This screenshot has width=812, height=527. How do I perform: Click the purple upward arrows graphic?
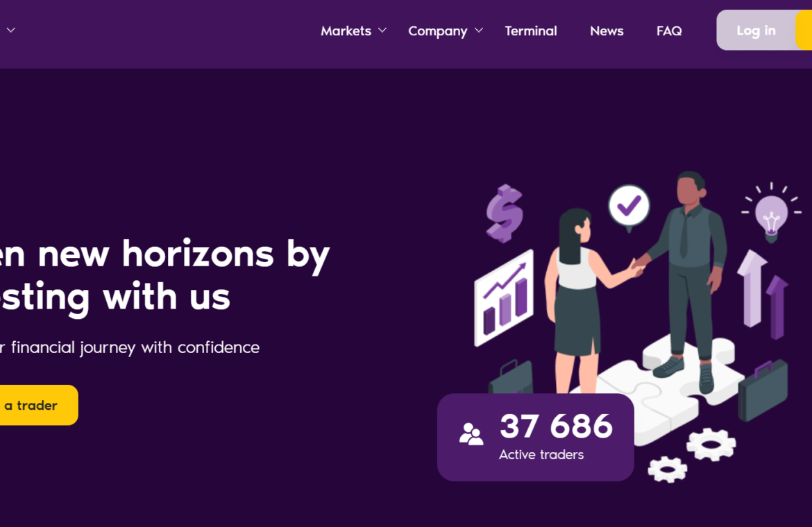(x=762, y=294)
